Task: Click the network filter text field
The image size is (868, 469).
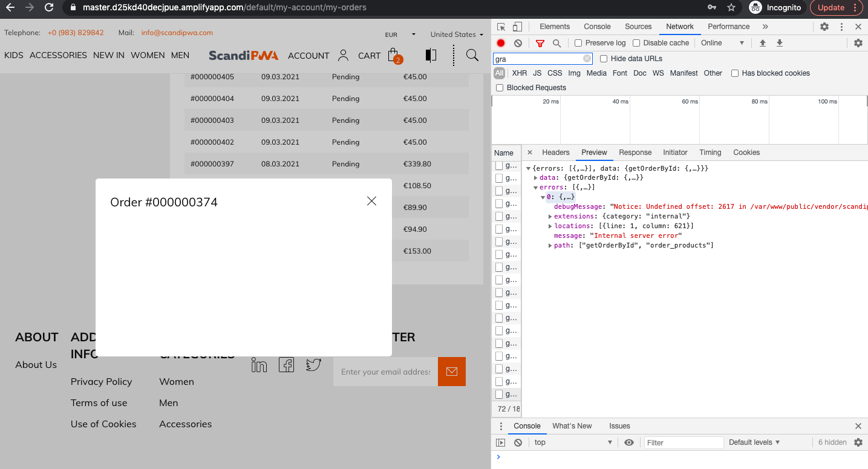Action: [x=538, y=59]
